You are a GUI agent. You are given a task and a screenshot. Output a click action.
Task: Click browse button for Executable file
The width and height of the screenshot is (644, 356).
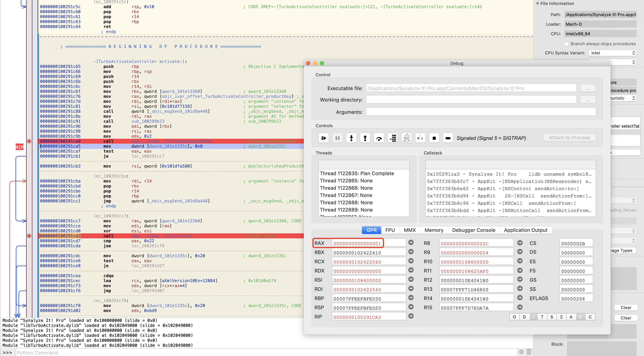[588, 88]
